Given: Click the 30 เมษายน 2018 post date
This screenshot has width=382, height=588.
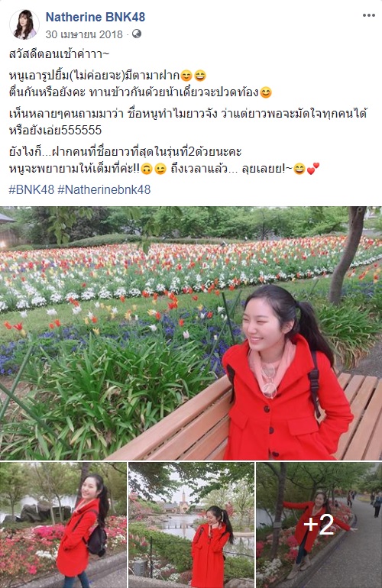Looking at the screenshot, I should tap(84, 34).
